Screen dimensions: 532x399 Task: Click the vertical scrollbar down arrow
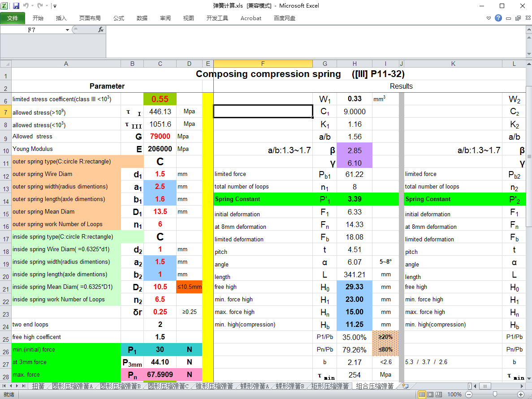pyautogui.click(x=528, y=379)
